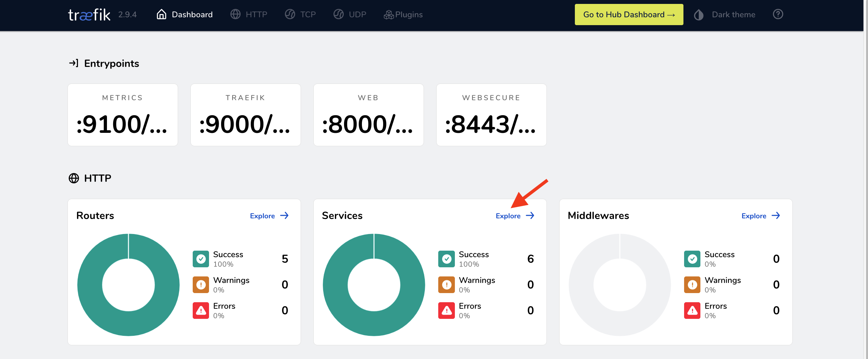Image resolution: width=868 pixels, height=359 pixels.
Task: Click Go to Hub Dashboard button
Action: tap(628, 14)
